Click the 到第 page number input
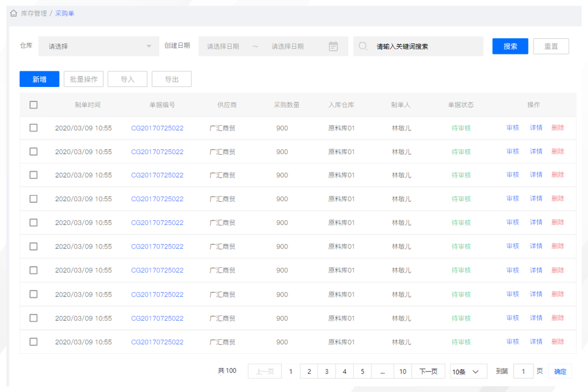 coord(523,372)
